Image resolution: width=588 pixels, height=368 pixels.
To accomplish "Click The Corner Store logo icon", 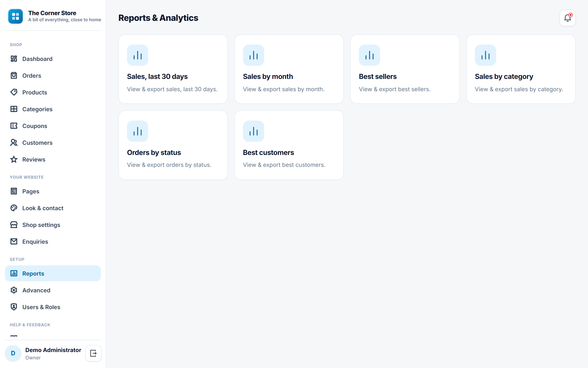I will 16,16.
